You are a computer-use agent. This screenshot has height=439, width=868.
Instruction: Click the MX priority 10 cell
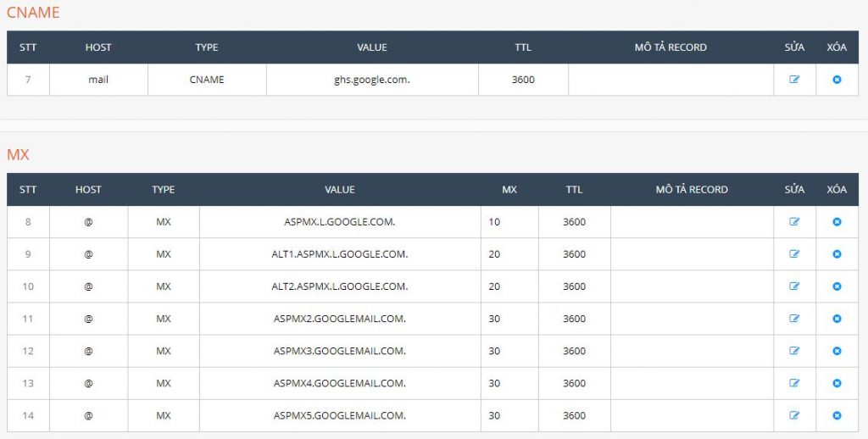[509, 222]
